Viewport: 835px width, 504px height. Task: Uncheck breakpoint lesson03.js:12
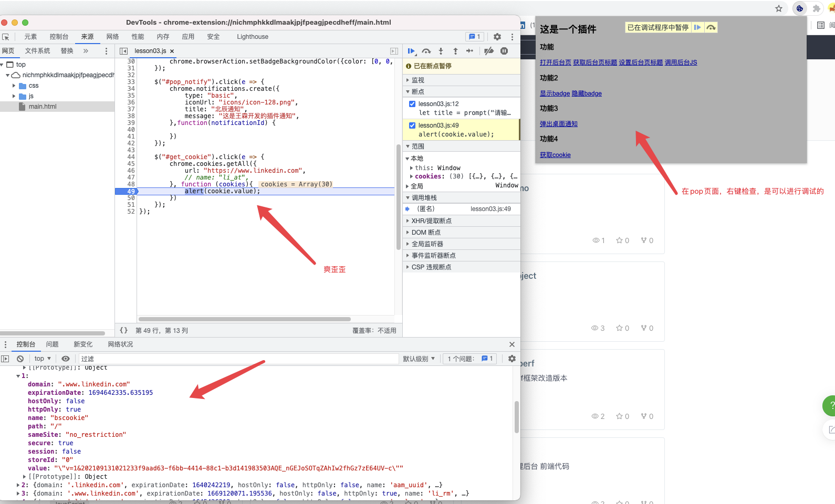pyautogui.click(x=412, y=104)
